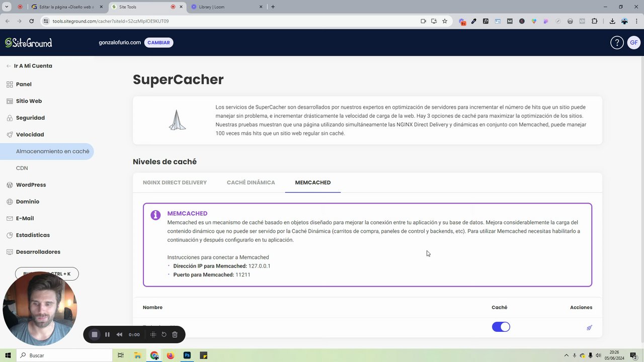Switch to NGINX Direct Delivery tab
Image resolution: width=644 pixels, height=362 pixels.
(x=175, y=183)
